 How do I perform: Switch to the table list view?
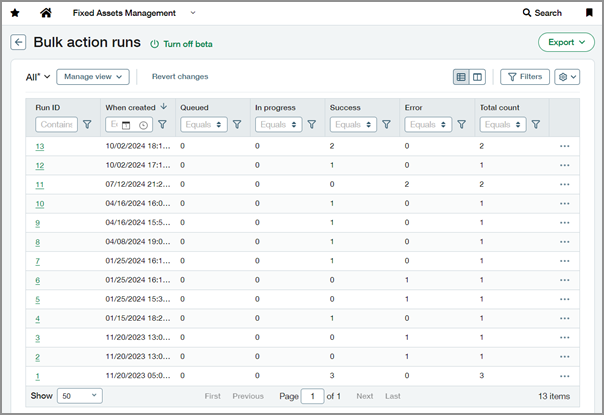click(x=461, y=76)
